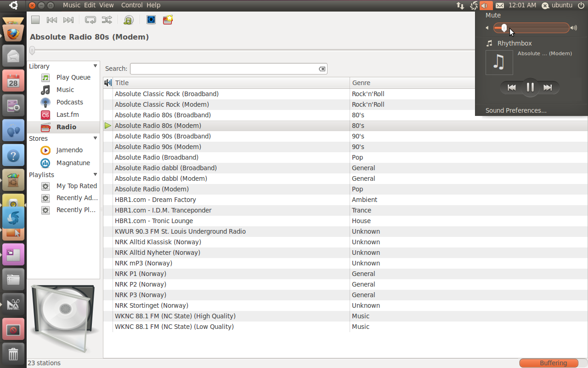Collapse the Library section in the sidebar
Screen dimensions: 588x368
pyautogui.click(x=95, y=66)
